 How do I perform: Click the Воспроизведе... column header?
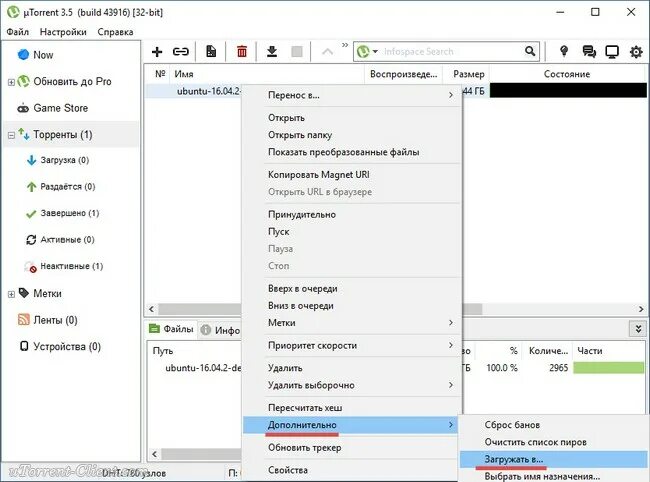pos(403,74)
